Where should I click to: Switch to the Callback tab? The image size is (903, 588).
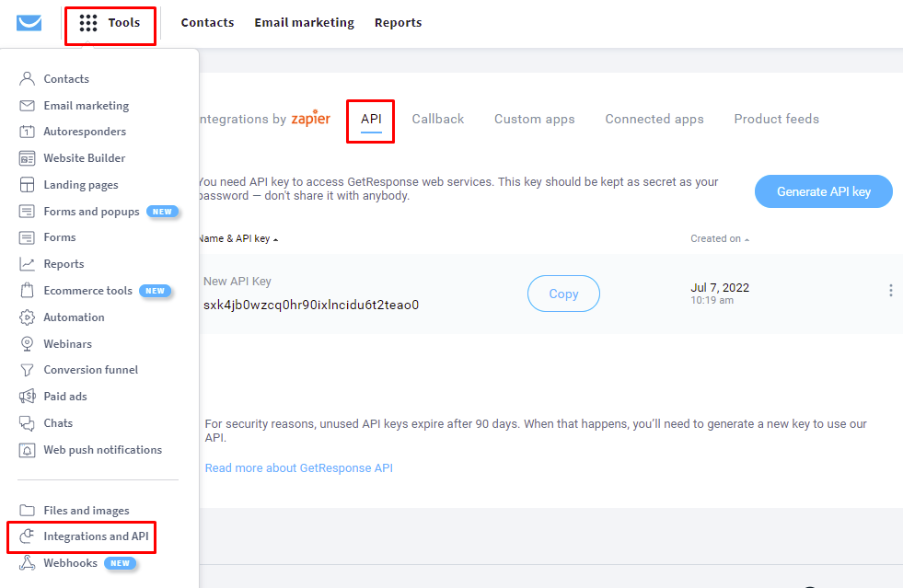437,120
